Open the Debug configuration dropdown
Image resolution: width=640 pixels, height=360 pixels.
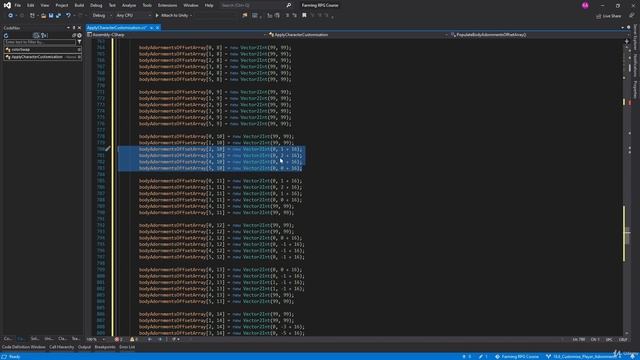click(x=102, y=16)
